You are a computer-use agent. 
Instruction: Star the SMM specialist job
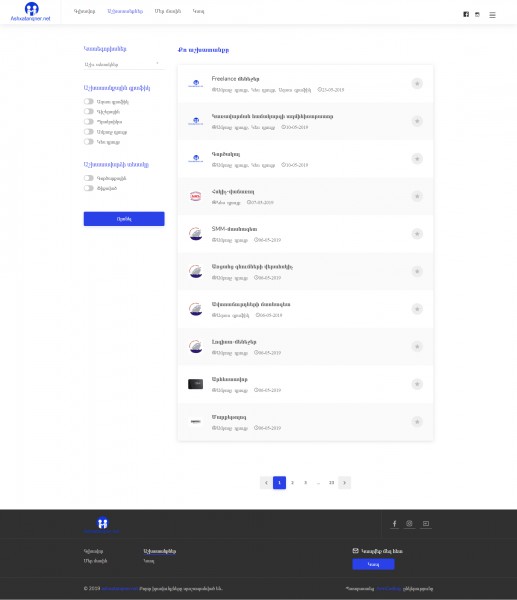tap(417, 233)
